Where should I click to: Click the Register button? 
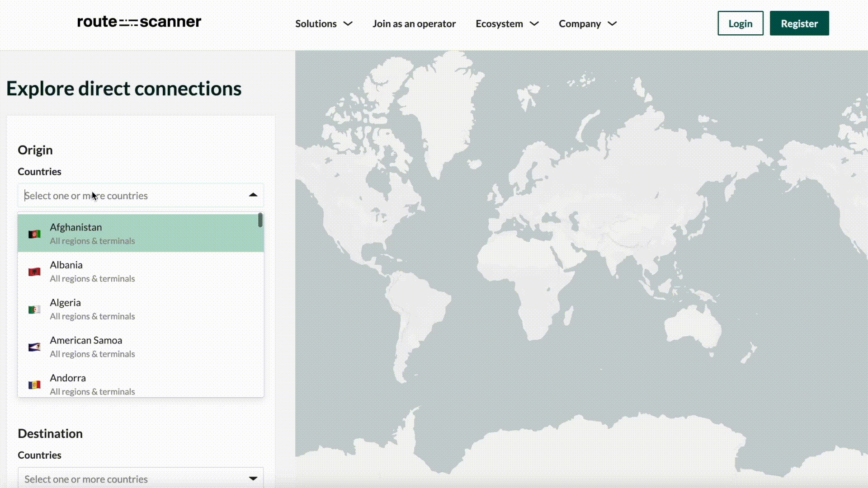pyautogui.click(x=799, y=23)
